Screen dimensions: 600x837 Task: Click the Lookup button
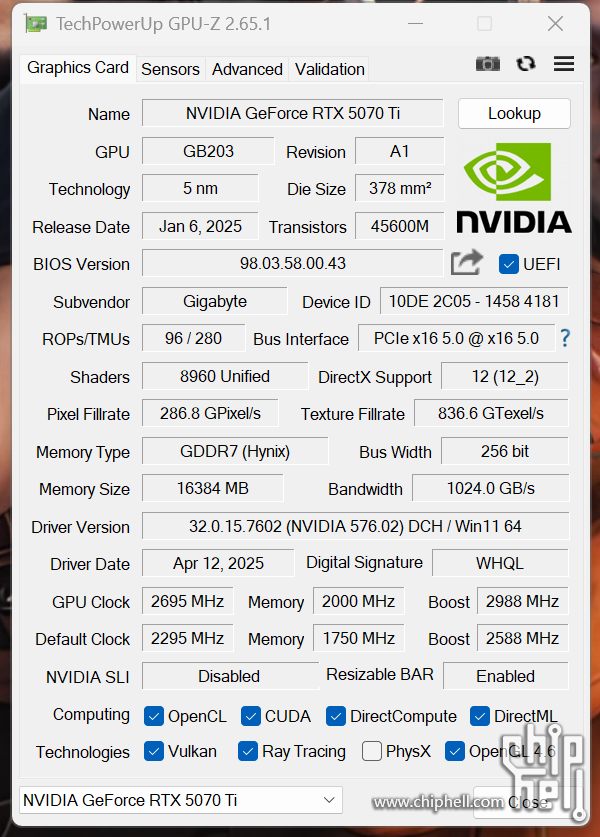click(514, 113)
